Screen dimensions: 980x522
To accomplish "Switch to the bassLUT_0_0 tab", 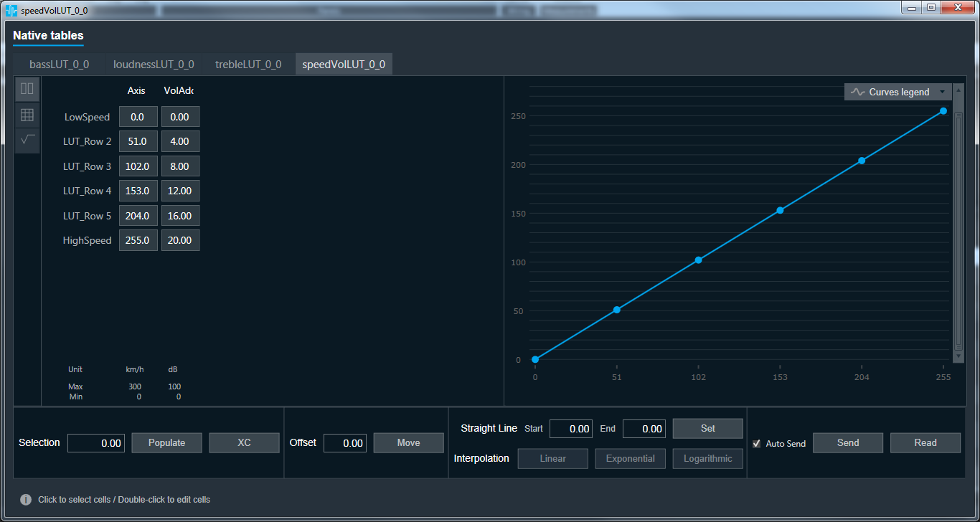I will (x=59, y=65).
